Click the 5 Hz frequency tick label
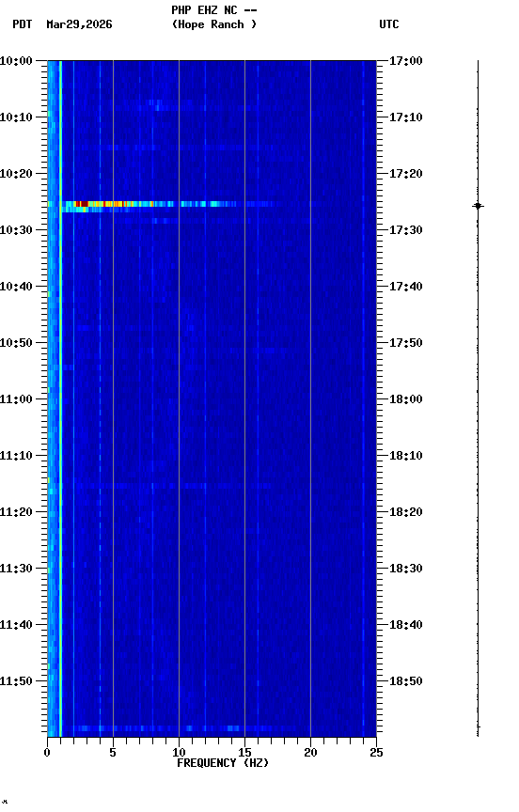Viewport: 519px width, 812px height. pyautogui.click(x=113, y=754)
